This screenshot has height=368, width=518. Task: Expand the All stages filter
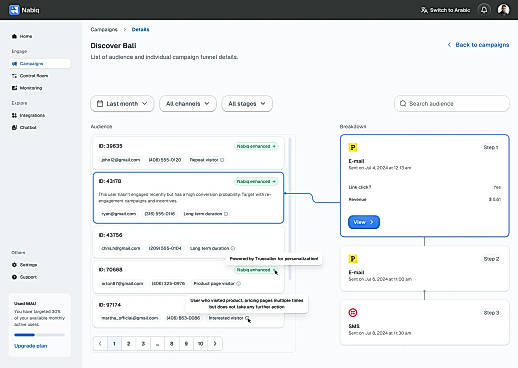[x=247, y=104]
